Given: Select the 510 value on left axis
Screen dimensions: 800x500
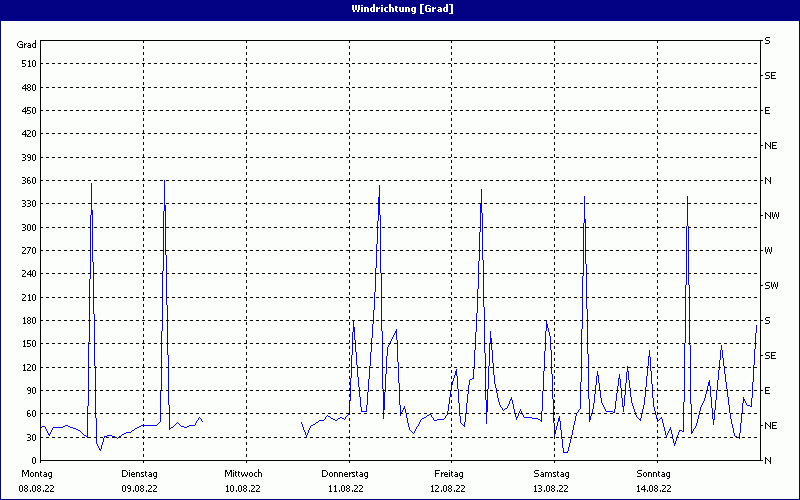Looking at the screenshot, I should click(x=27, y=64).
